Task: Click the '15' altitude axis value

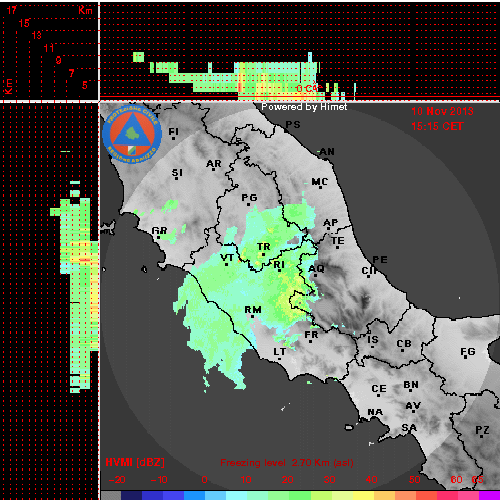Action: coord(24,23)
